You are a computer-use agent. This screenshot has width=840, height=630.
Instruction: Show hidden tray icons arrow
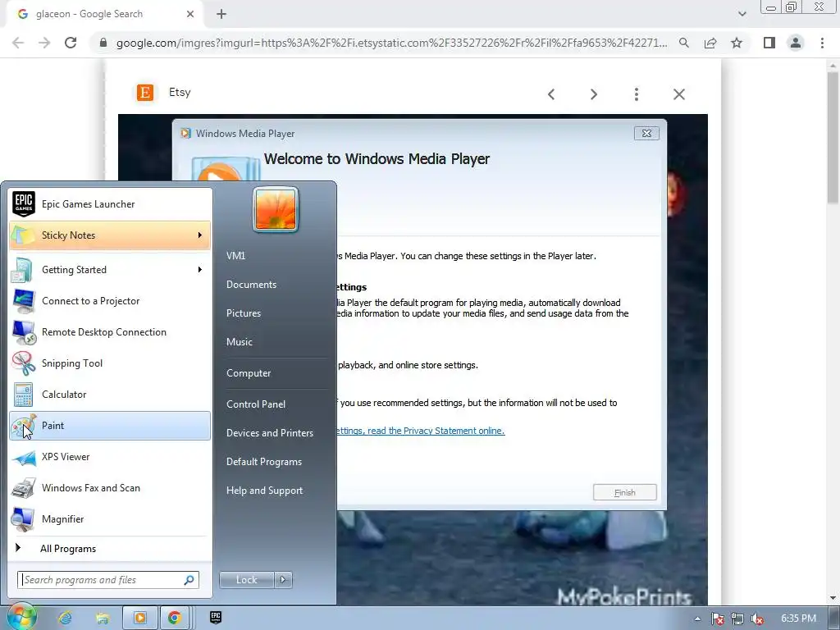click(697, 619)
